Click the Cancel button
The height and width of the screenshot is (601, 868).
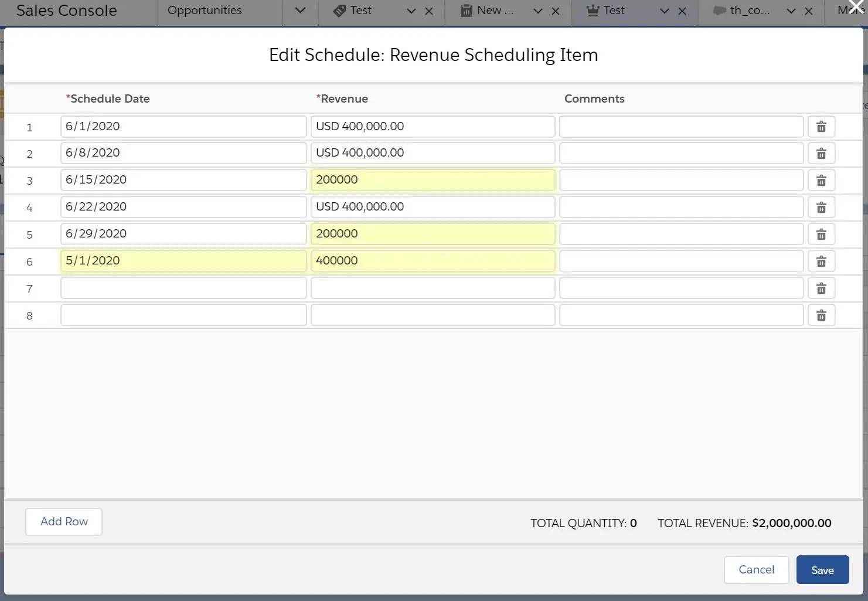tap(756, 570)
